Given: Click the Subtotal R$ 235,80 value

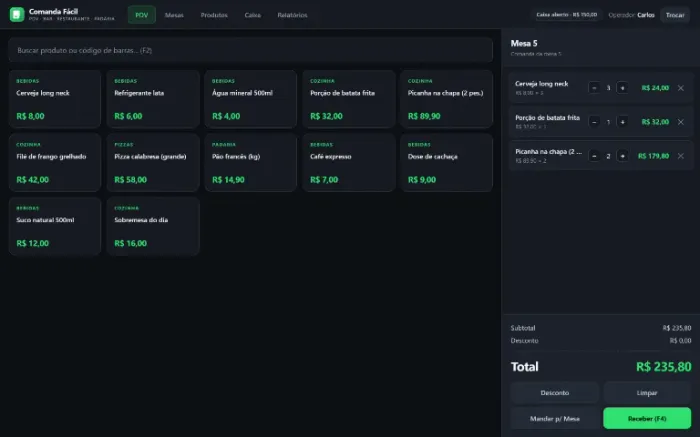Looking at the screenshot, I should pos(677,328).
